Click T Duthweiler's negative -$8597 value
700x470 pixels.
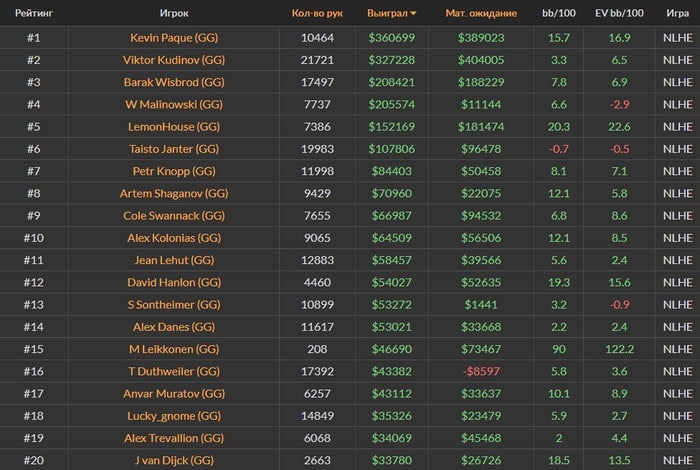(x=480, y=371)
